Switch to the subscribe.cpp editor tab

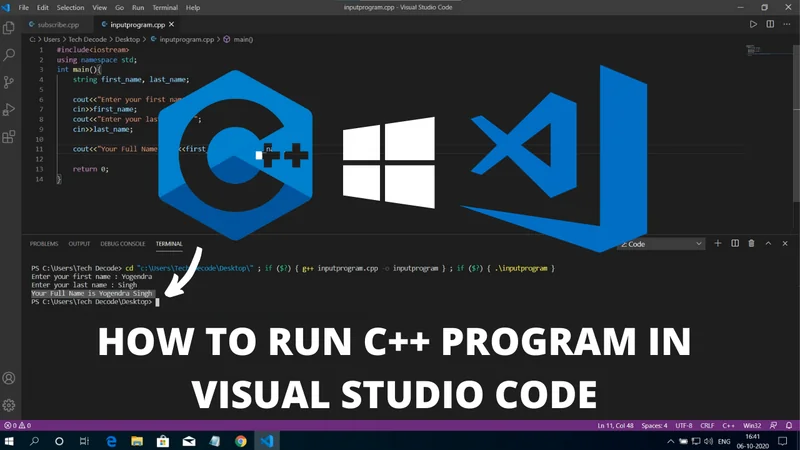coord(57,25)
